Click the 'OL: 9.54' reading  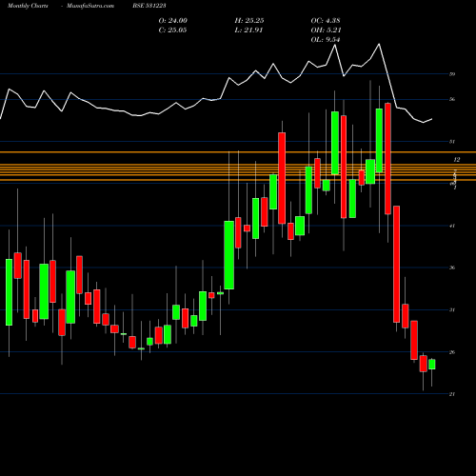326,40
